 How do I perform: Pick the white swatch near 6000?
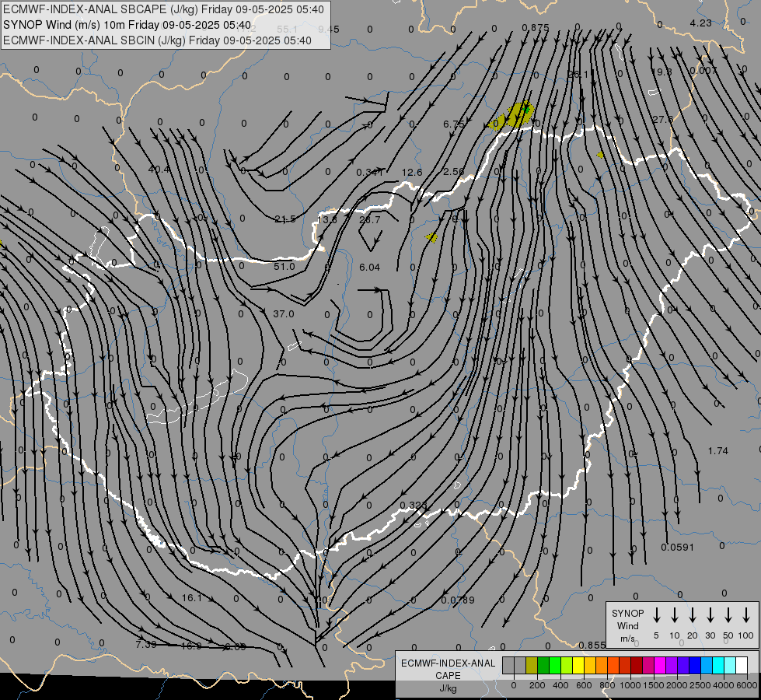741,666
